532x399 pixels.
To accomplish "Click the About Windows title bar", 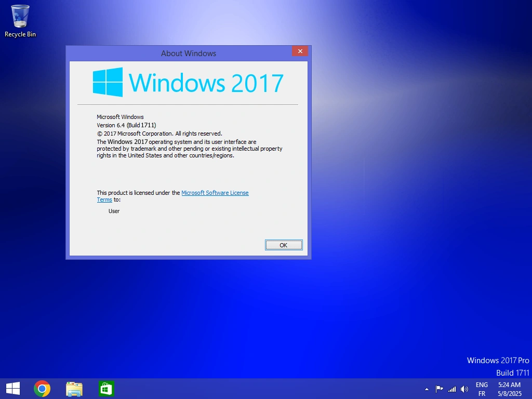I will (189, 53).
